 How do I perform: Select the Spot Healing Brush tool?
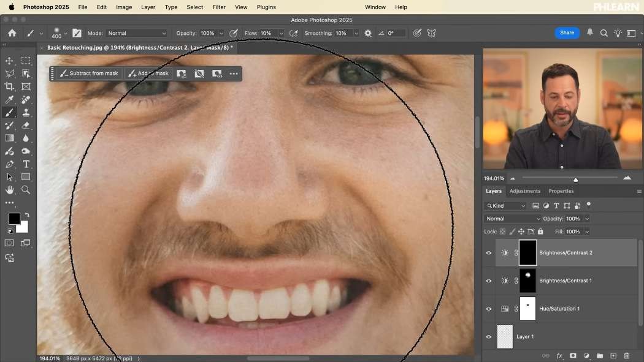click(26, 100)
